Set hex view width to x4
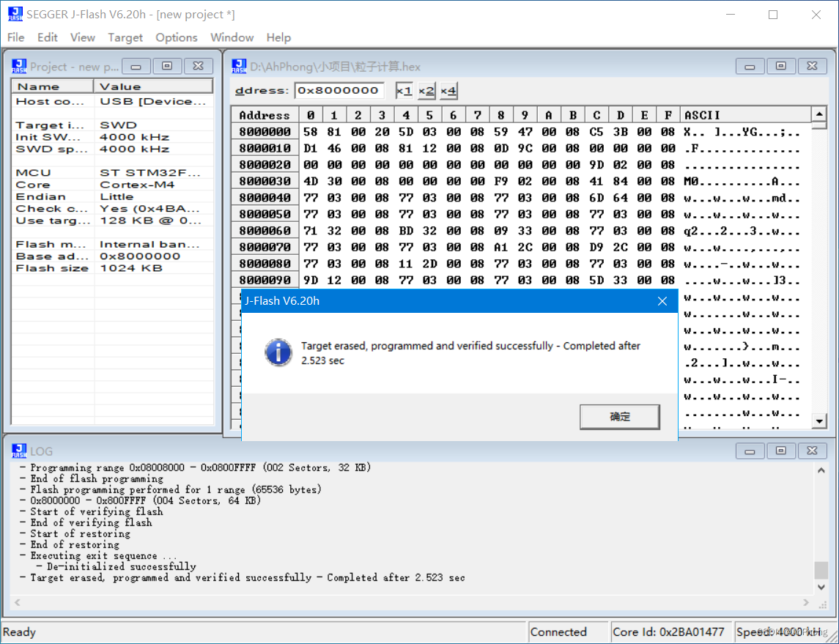 (448, 90)
